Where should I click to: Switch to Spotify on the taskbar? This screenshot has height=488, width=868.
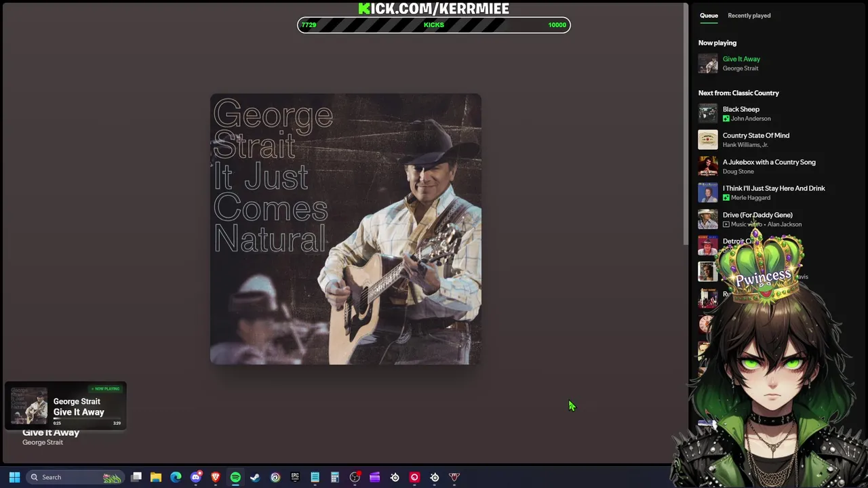tap(235, 477)
